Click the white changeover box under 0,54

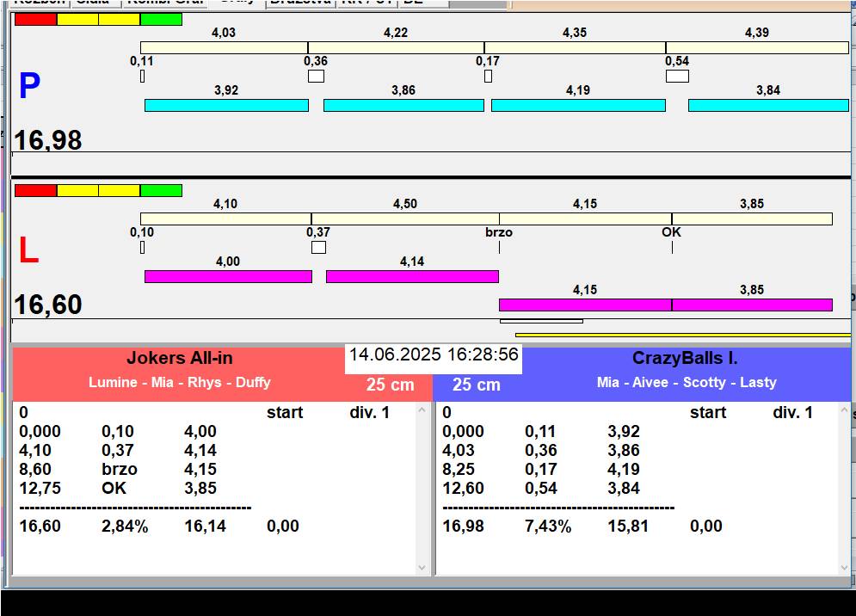677,77
